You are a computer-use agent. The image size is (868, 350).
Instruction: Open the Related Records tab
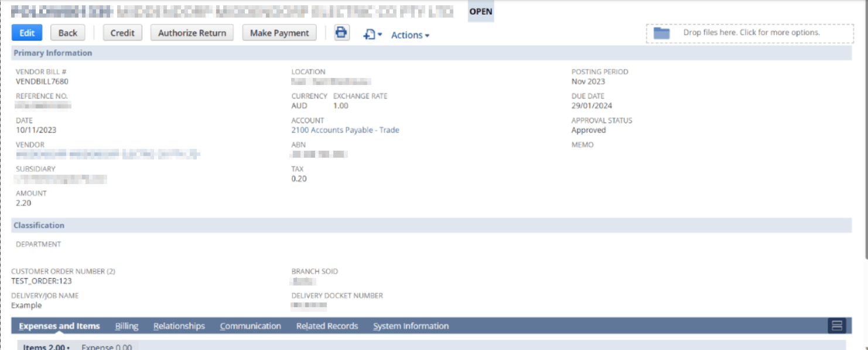pos(327,325)
